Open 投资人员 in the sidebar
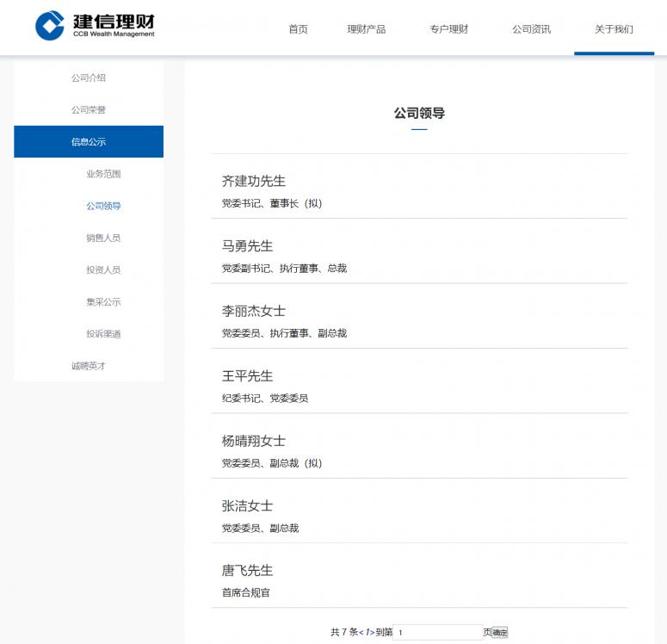 [103, 269]
